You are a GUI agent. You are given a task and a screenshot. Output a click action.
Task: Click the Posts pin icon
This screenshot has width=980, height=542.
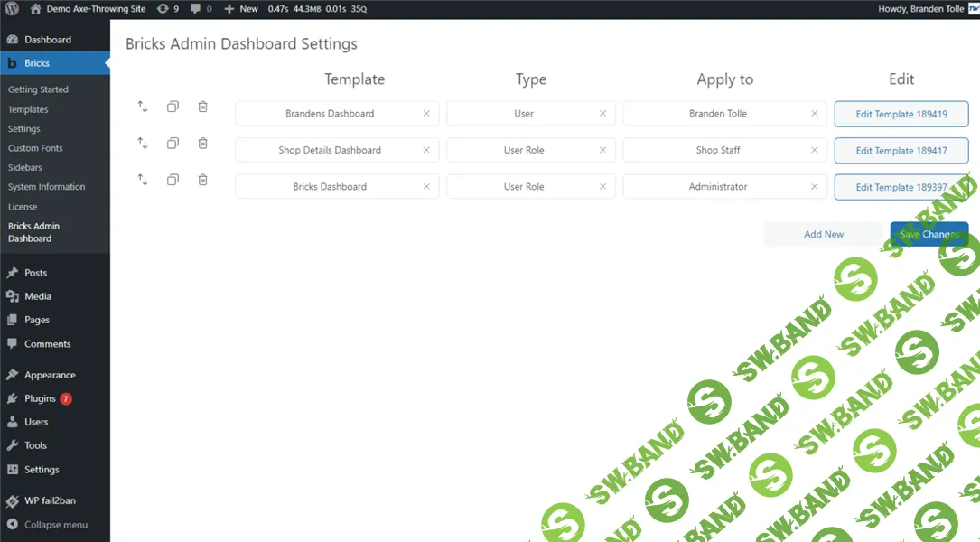click(x=12, y=273)
